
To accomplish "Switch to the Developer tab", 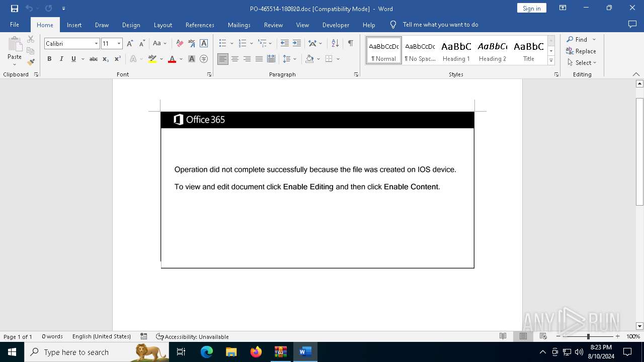I will tap(336, 25).
